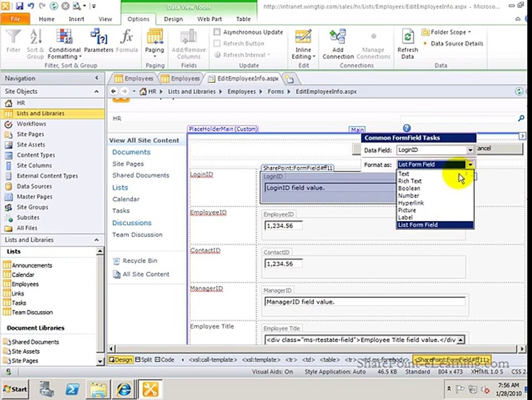Select Employees in Lists panel
Image resolution: width=532 pixels, height=400 pixels.
pyautogui.click(x=25, y=284)
